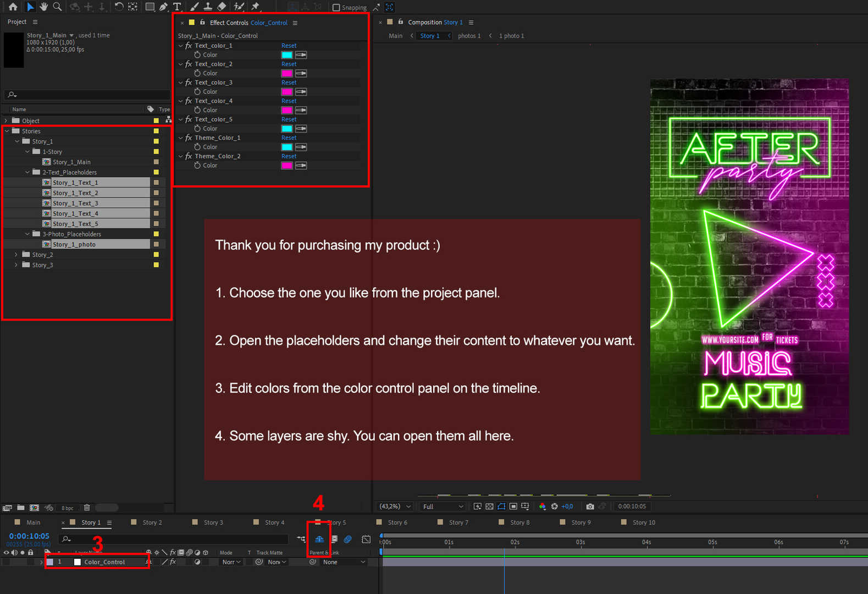Screen dimensions: 868x594
Task: Select the Zoom magnifier tool
Action: click(57, 7)
